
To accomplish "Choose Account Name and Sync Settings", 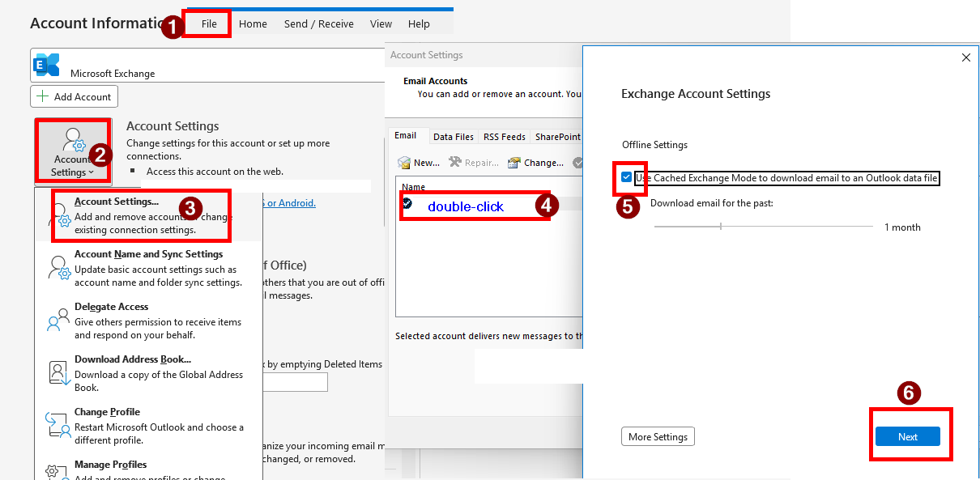I will click(x=148, y=268).
